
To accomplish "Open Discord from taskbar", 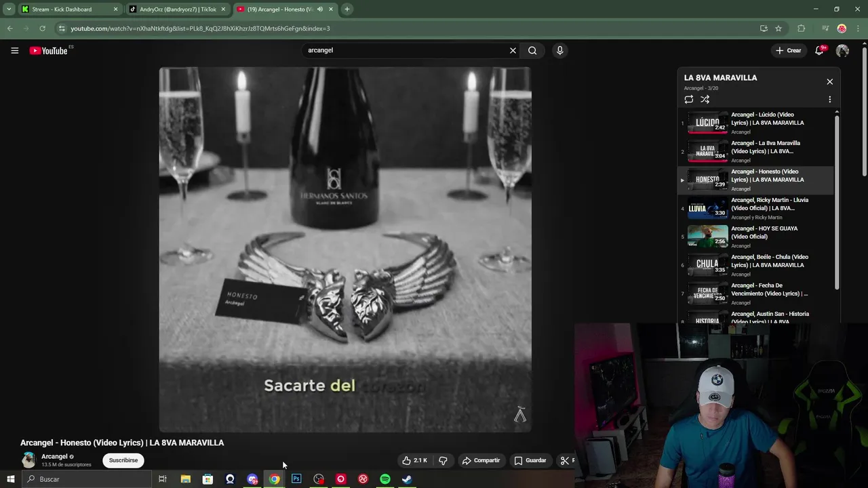I will pyautogui.click(x=252, y=479).
